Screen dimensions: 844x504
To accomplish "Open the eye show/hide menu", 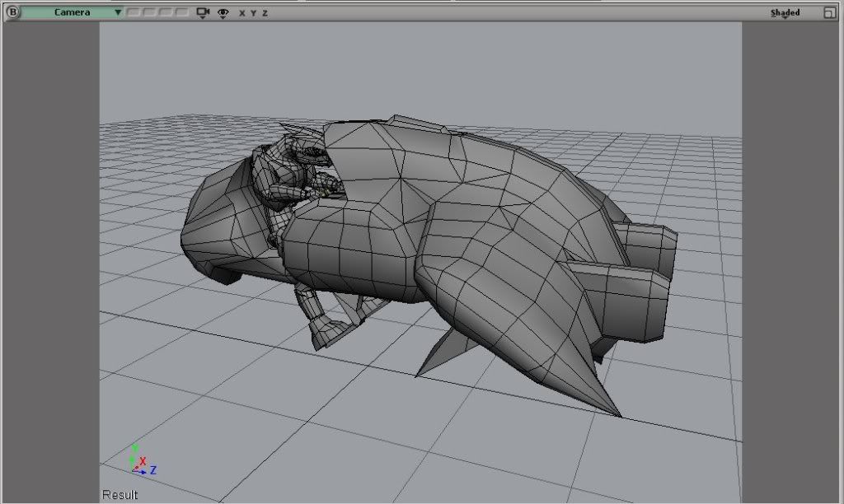I will point(223,13).
